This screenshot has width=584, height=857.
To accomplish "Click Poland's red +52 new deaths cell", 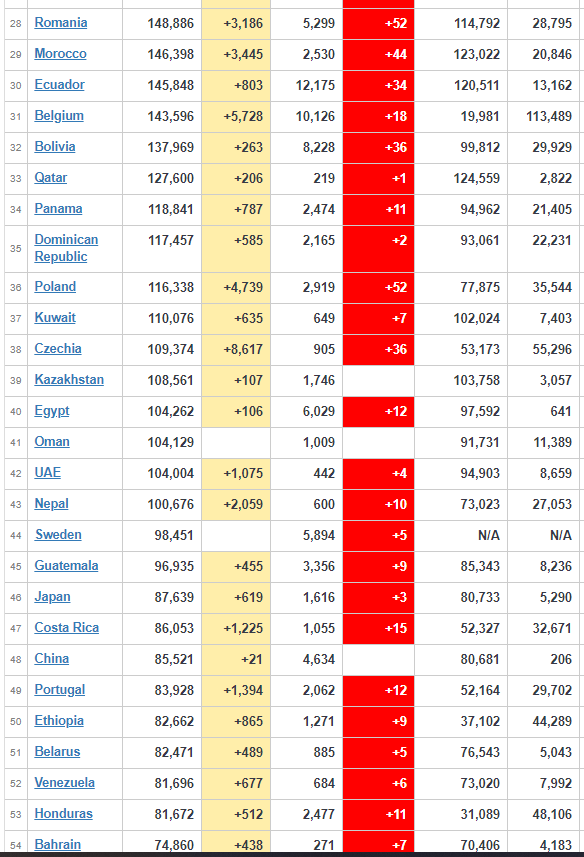I will 378,287.
